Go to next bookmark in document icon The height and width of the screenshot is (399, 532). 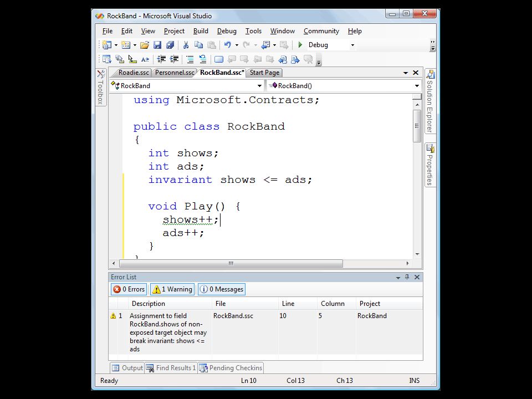click(295, 60)
